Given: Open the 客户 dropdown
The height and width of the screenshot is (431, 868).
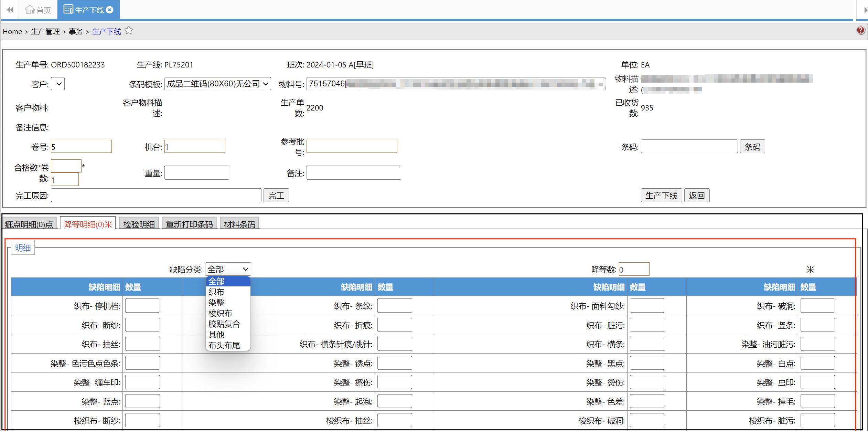Looking at the screenshot, I should (x=58, y=84).
